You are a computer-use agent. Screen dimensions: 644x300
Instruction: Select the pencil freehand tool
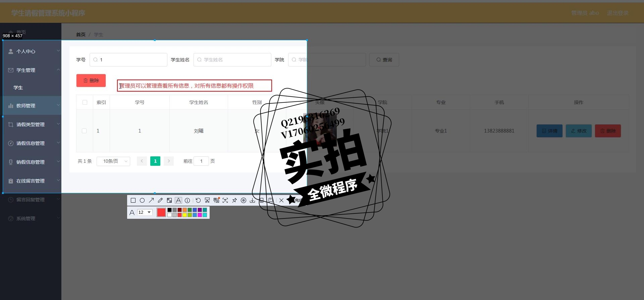pos(160,200)
